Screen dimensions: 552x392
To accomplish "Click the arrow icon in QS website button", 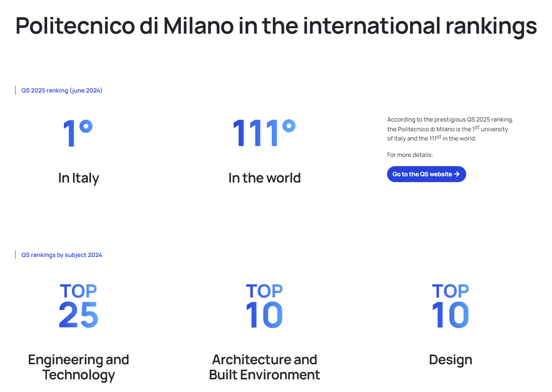I will [x=457, y=174].
